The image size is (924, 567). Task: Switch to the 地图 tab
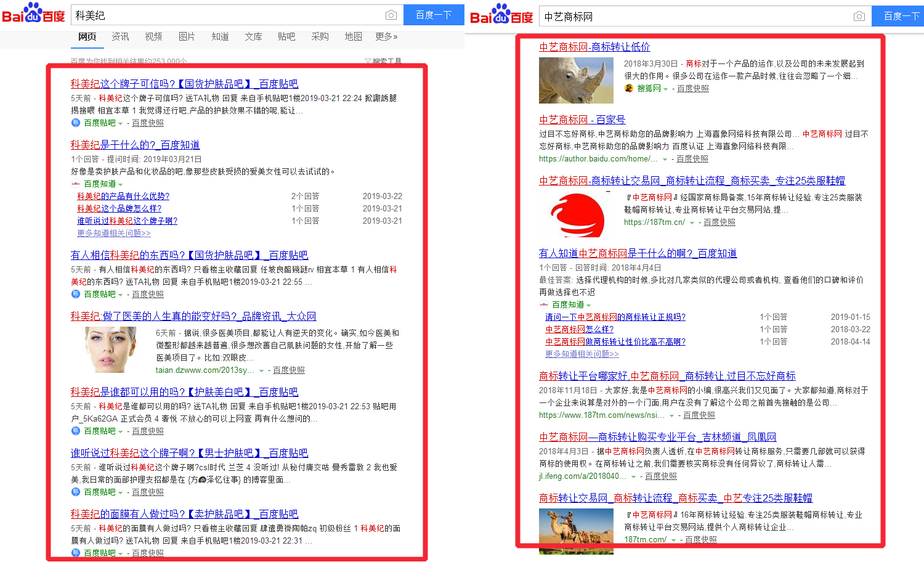(353, 36)
